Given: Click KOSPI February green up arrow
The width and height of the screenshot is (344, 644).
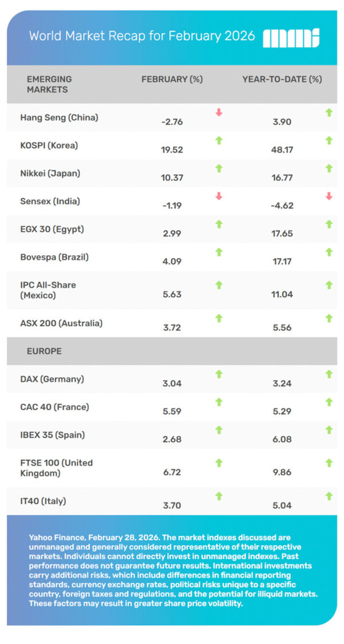Looking at the screenshot, I should point(218,140).
